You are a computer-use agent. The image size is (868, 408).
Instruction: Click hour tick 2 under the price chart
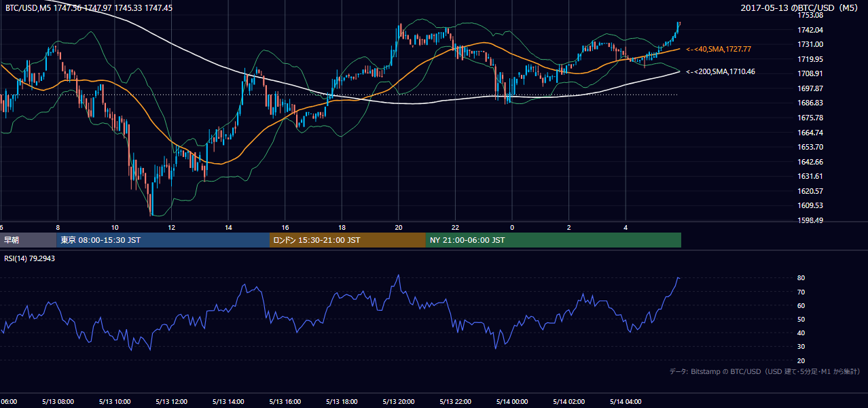point(569,228)
